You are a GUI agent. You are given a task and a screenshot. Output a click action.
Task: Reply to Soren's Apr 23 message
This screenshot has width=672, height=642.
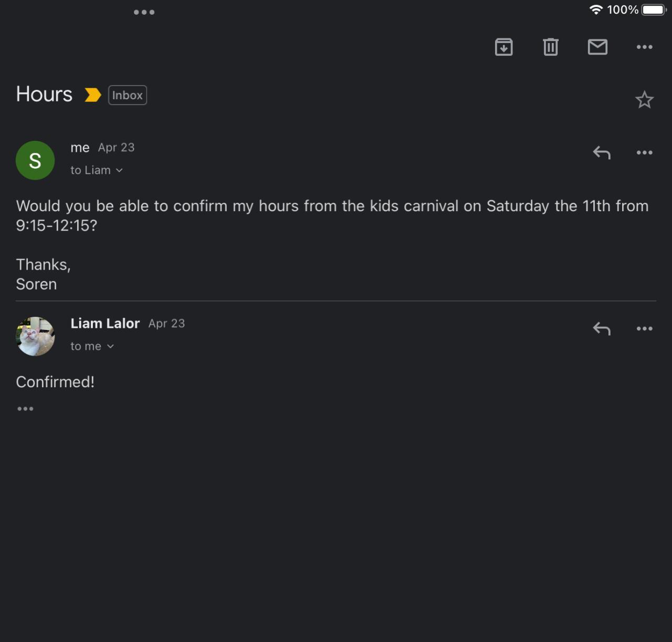pos(602,153)
